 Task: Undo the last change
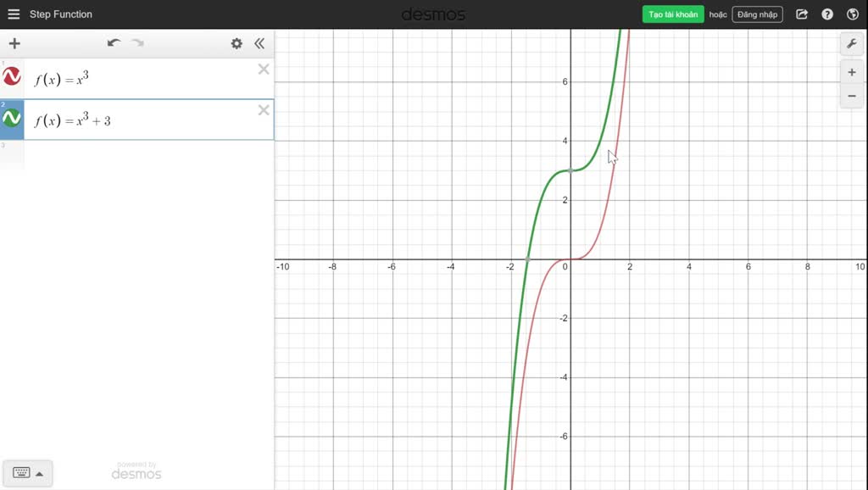(x=114, y=42)
